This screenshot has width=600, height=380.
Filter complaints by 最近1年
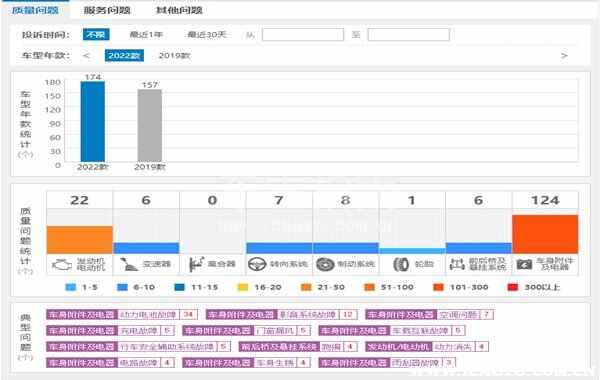coord(146,35)
